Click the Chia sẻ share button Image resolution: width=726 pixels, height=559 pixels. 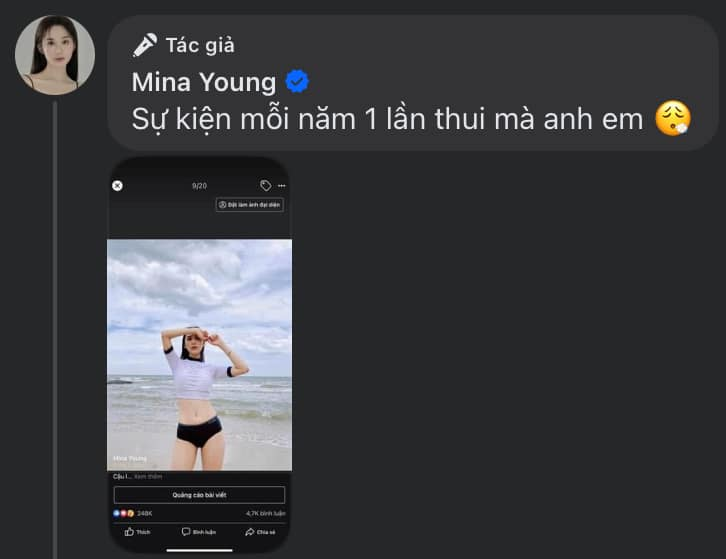coord(260,532)
